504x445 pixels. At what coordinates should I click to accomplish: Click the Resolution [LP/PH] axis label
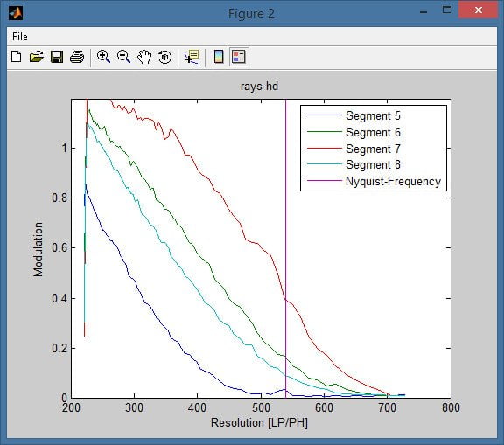[259, 422]
